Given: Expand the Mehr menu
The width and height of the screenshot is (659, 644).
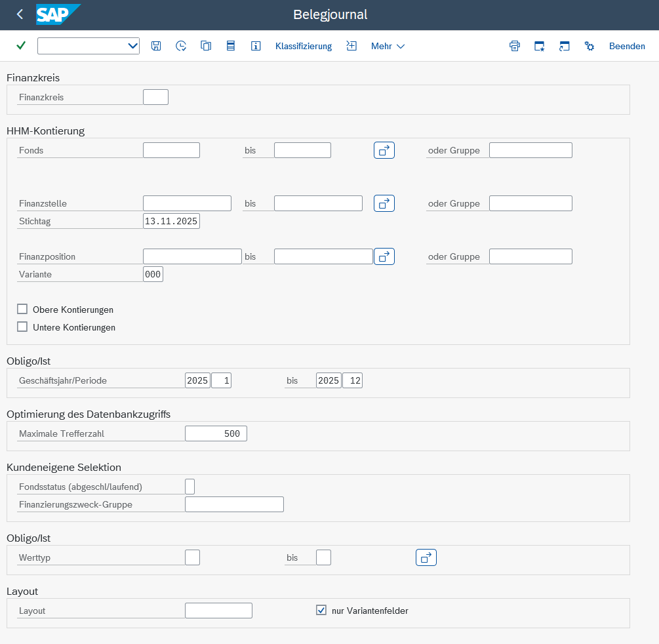Looking at the screenshot, I should point(388,46).
